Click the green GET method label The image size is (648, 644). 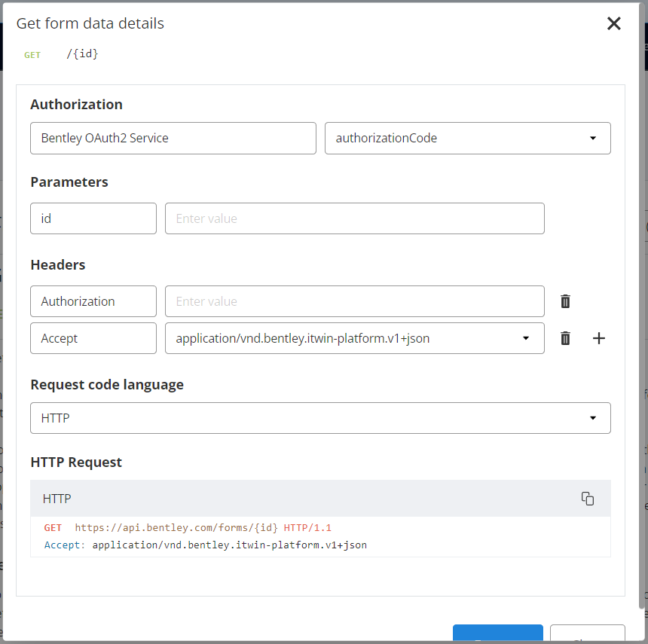tap(32, 54)
